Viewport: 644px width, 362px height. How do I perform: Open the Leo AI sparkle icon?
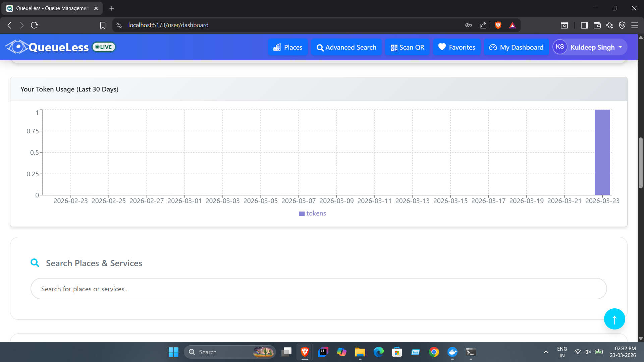coord(609,25)
